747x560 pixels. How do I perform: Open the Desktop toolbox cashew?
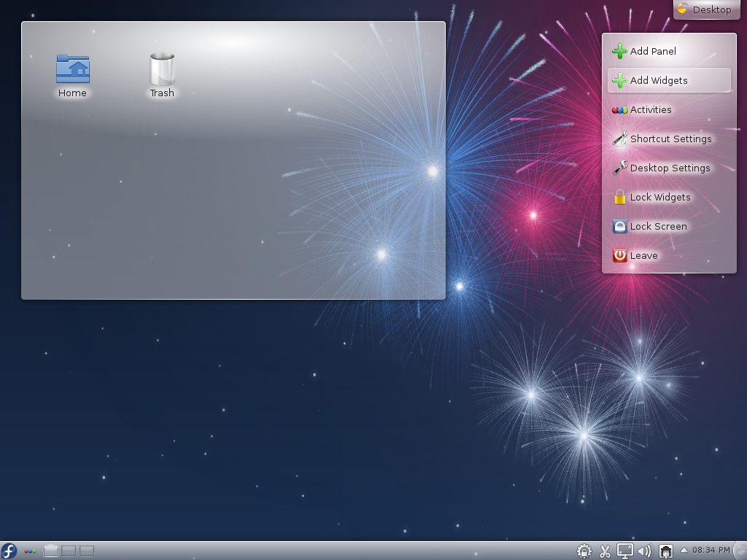[x=705, y=9]
